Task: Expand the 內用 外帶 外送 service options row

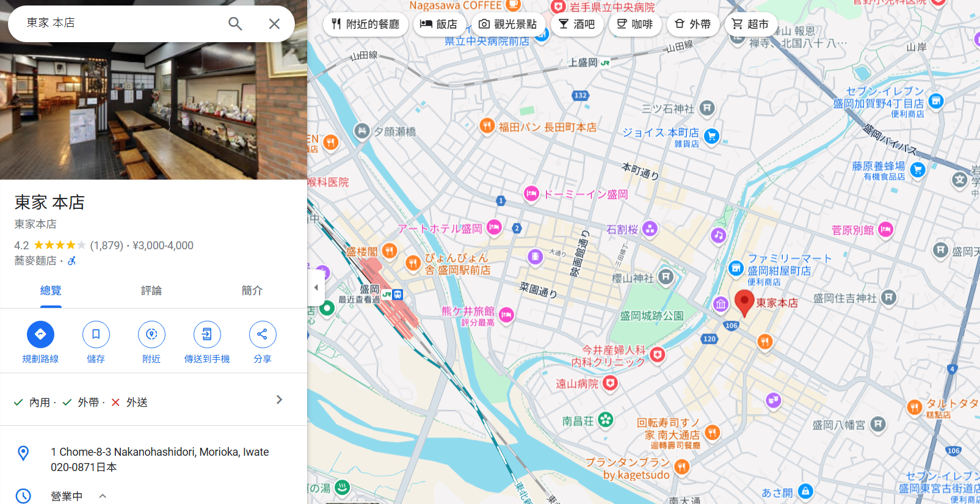Action: (x=153, y=400)
